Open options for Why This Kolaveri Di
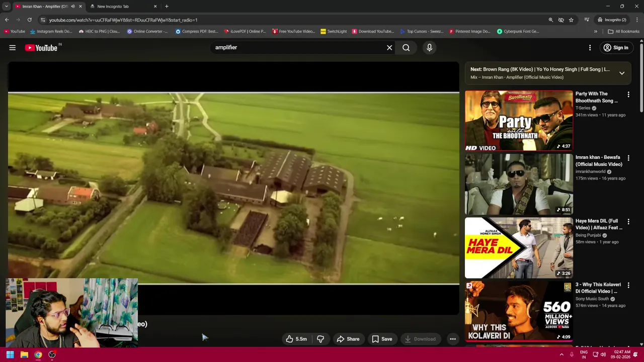 click(x=628, y=286)
